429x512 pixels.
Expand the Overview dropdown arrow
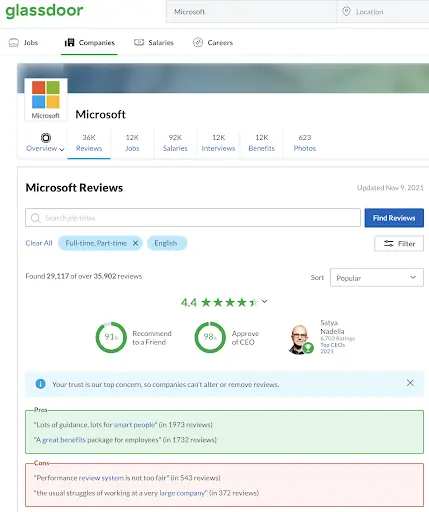[x=62, y=149]
